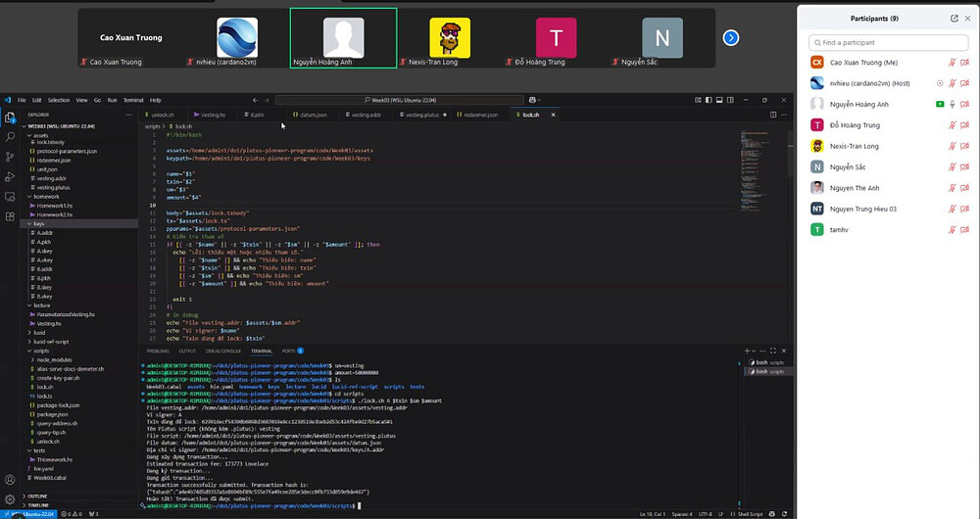Open Vesting.hs in the lecture folder
Screen dimensions: 980x519
(x=48, y=323)
